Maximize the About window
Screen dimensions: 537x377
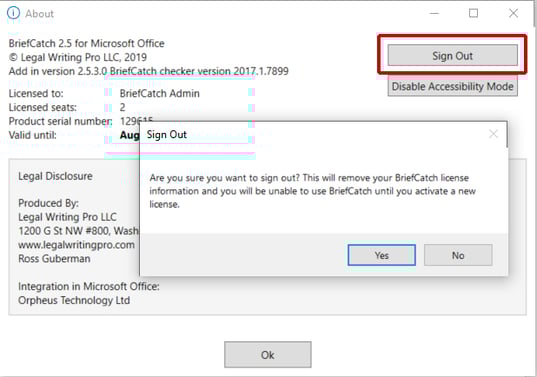click(473, 13)
